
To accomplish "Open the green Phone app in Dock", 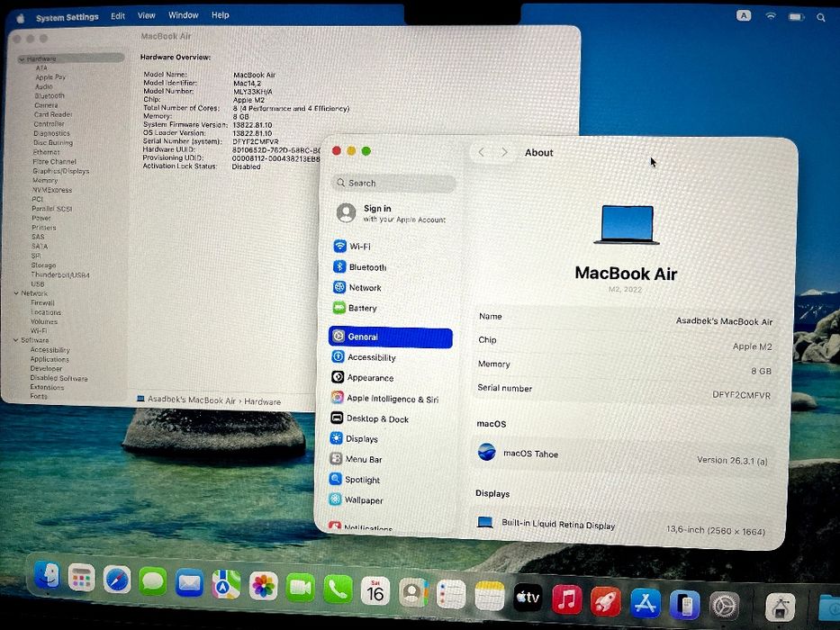I will tap(338, 589).
